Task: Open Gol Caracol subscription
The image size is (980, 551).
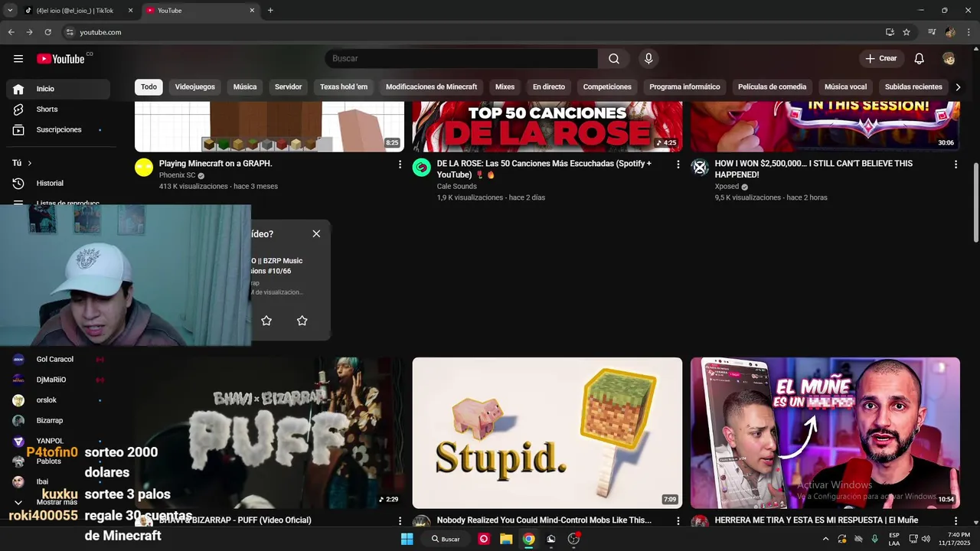Action: [58, 360]
